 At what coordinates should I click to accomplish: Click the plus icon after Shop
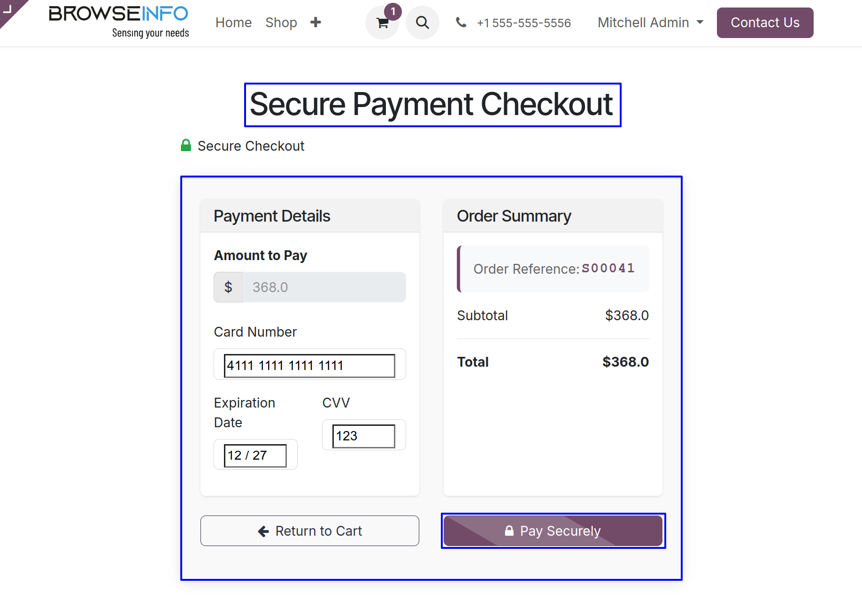(316, 22)
